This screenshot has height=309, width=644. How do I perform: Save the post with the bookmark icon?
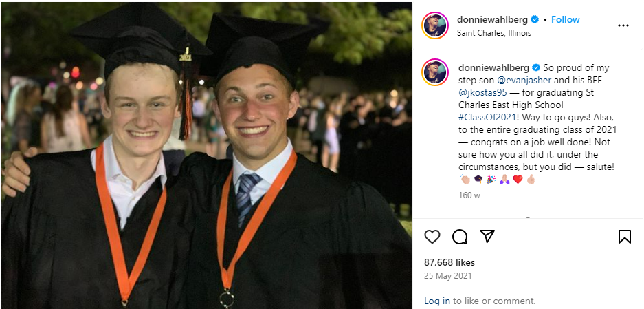pyautogui.click(x=624, y=237)
